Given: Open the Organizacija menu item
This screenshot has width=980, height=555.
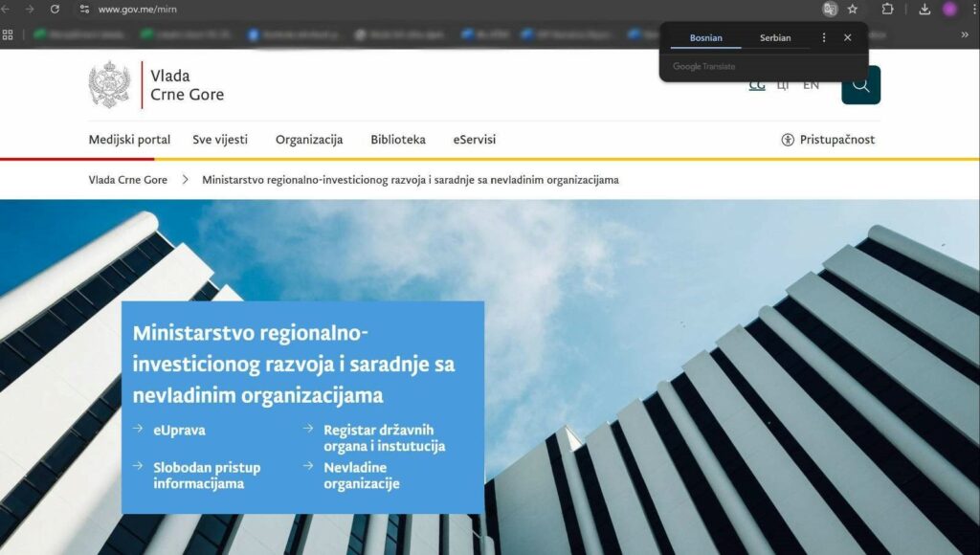Looking at the screenshot, I should [x=309, y=140].
